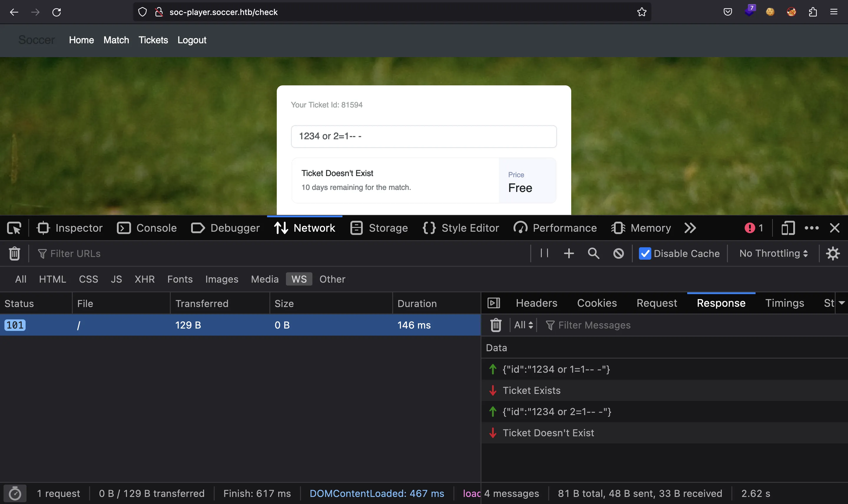The height and width of the screenshot is (504, 848).
Task: Toggle responsive design mode icon
Action: (x=788, y=228)
